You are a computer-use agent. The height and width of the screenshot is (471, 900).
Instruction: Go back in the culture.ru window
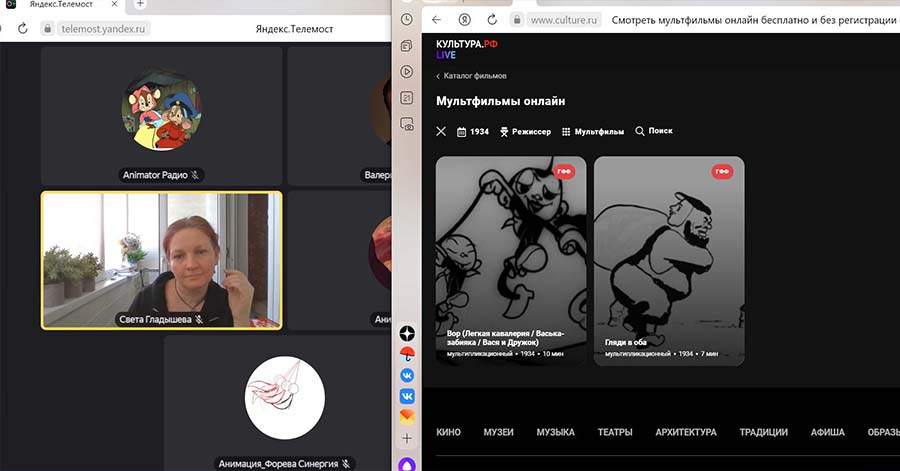click(436, 20)
